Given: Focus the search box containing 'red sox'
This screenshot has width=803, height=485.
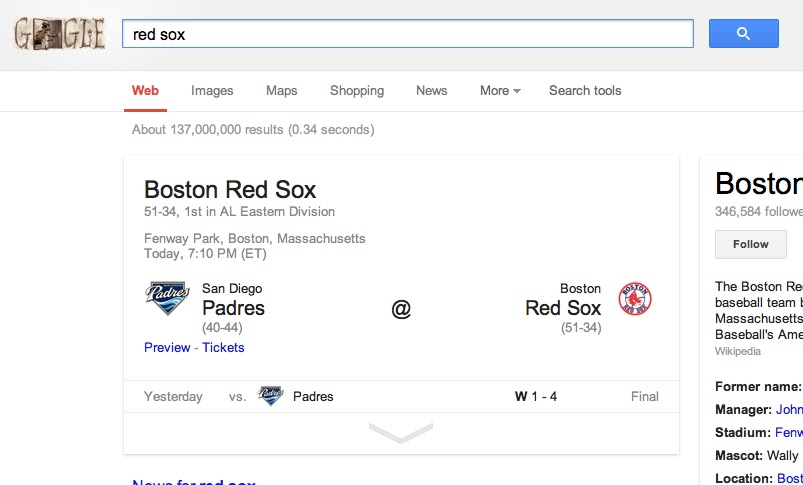Looking at the screenshot, I should pyautogui.click(x=408, y=34).
